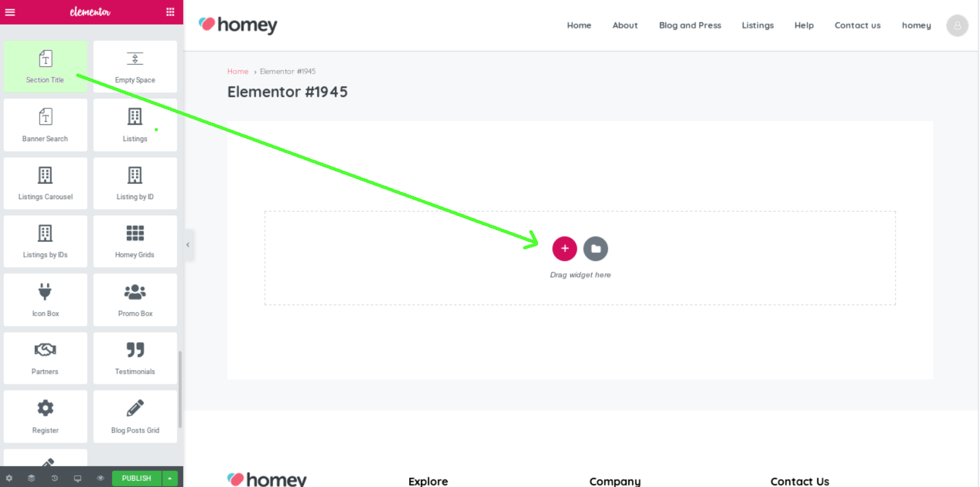Screen dimensions: 980x487
Task: Choose the Promo Box widget
Action: [x=135, y=300]
